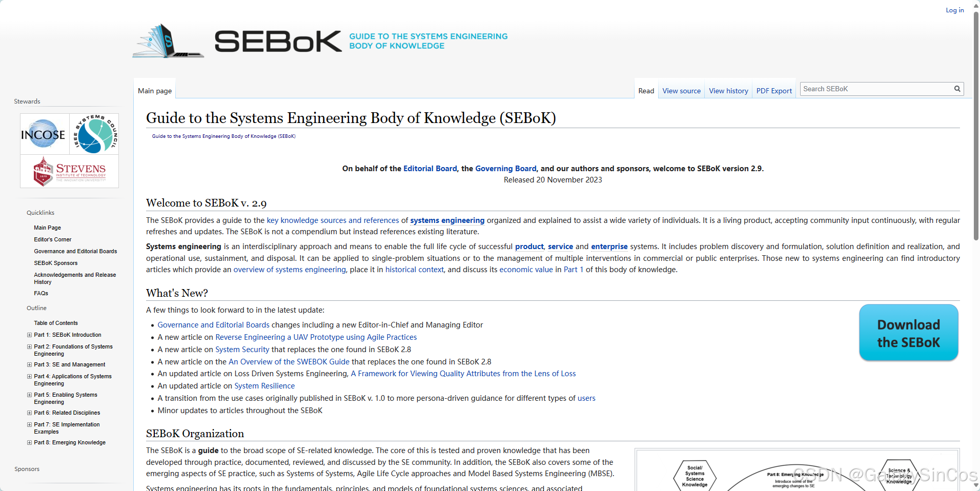Open the historical context link
Viewport: 980px width, 491px height.
(415, 270)
